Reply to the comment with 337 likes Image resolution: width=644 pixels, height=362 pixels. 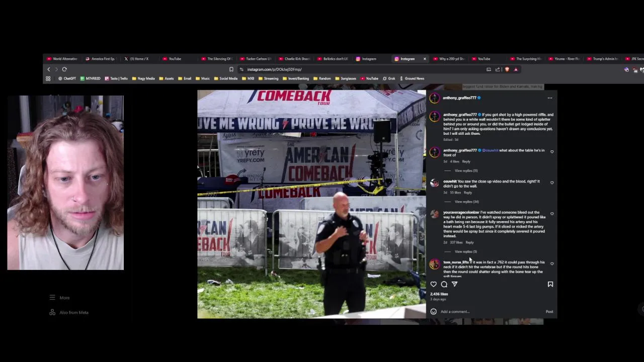click(469, 242)
